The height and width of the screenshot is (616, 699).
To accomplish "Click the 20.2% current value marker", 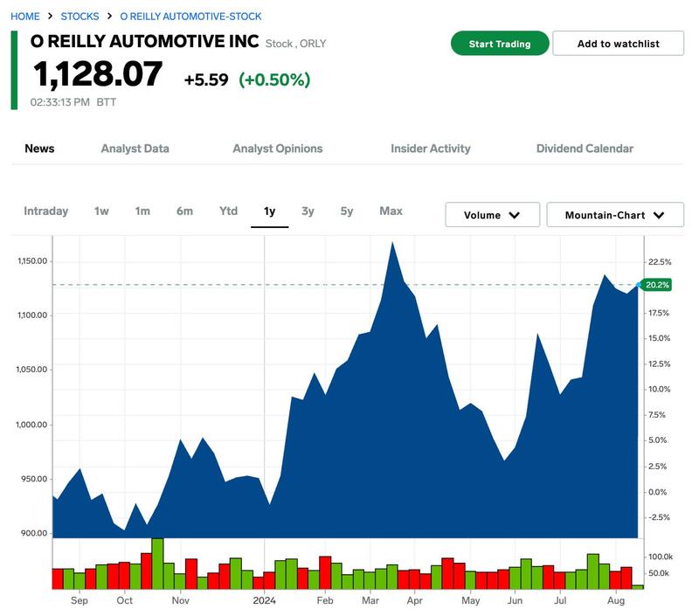I will click(x=657, y=285).
